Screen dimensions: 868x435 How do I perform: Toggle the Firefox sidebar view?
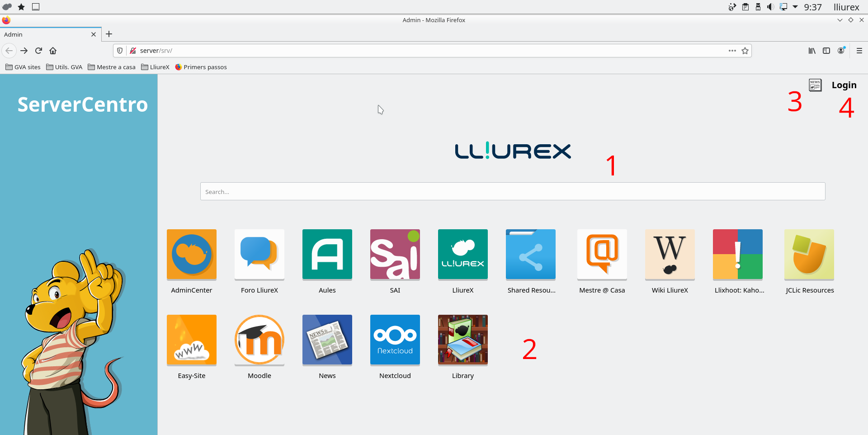[x=826, y=51]
